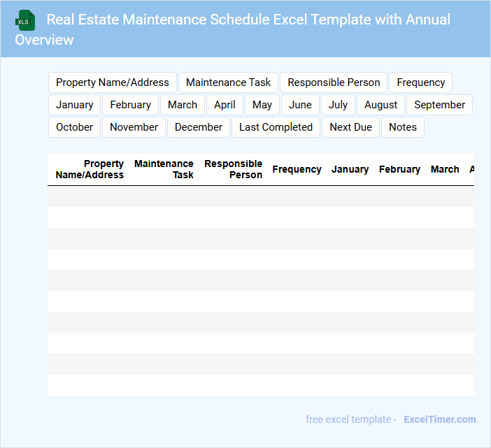Choose the Responsible Person tag
Image resolution: width=491 pixels, height=448 pixels.
point(334,82)
